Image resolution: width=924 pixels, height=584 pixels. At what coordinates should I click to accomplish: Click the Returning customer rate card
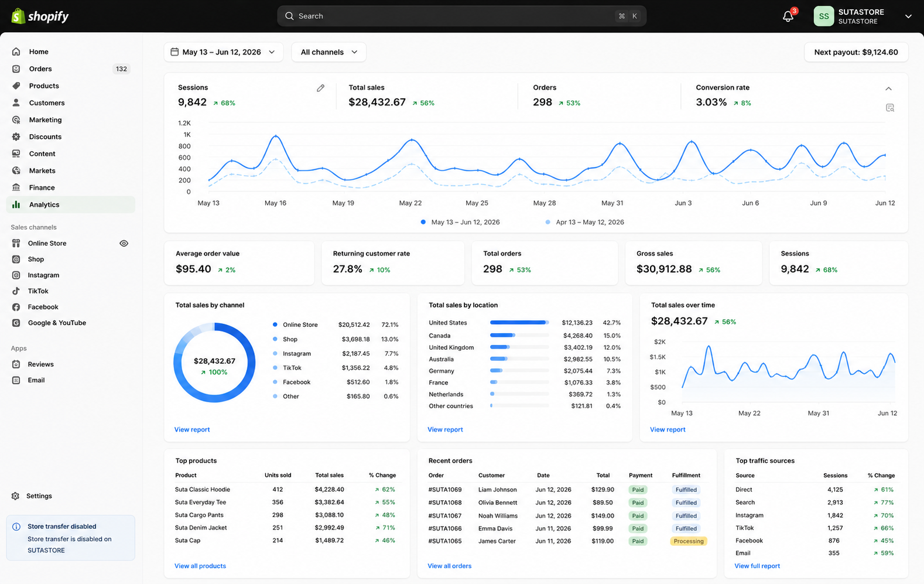pyautogui.click(x=392, y=263)
